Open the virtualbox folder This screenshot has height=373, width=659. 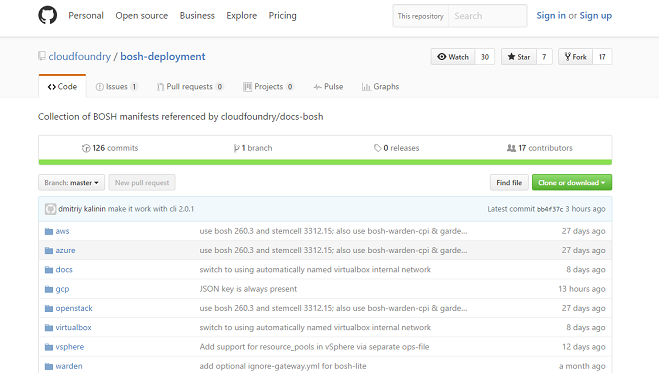74,328
